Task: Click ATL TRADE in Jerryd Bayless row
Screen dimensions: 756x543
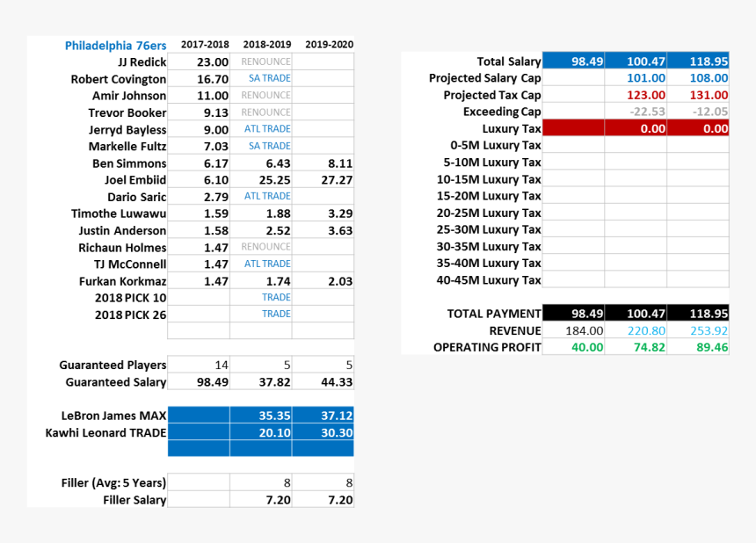Action: tap(267, 128)
